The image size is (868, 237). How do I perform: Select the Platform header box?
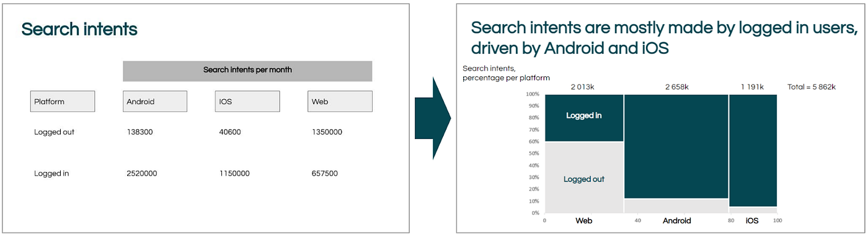tap(63, 102)
